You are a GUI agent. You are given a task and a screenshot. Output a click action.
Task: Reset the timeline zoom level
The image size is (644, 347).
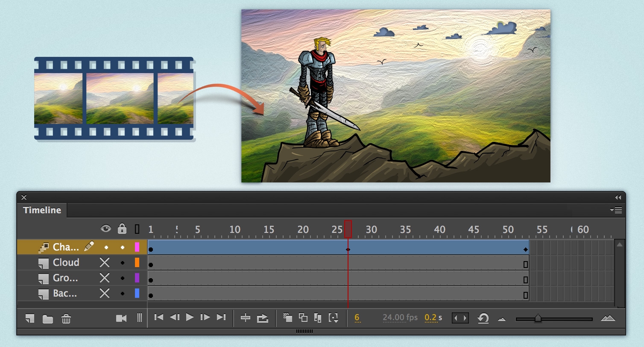483,318
